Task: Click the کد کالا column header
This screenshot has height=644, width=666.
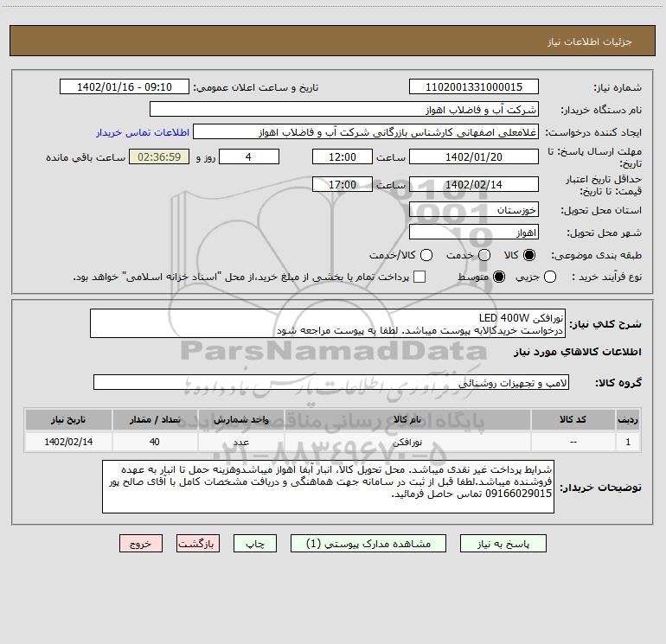Action: coord(573,419)
